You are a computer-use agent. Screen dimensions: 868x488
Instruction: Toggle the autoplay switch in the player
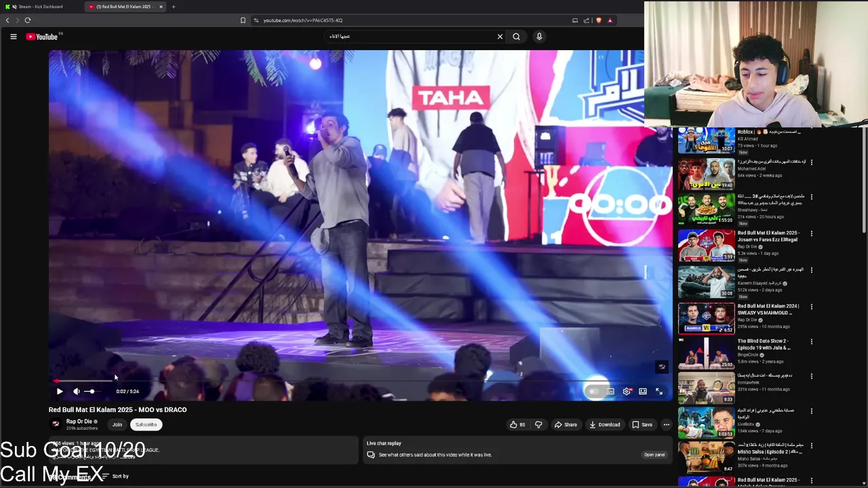594,391
